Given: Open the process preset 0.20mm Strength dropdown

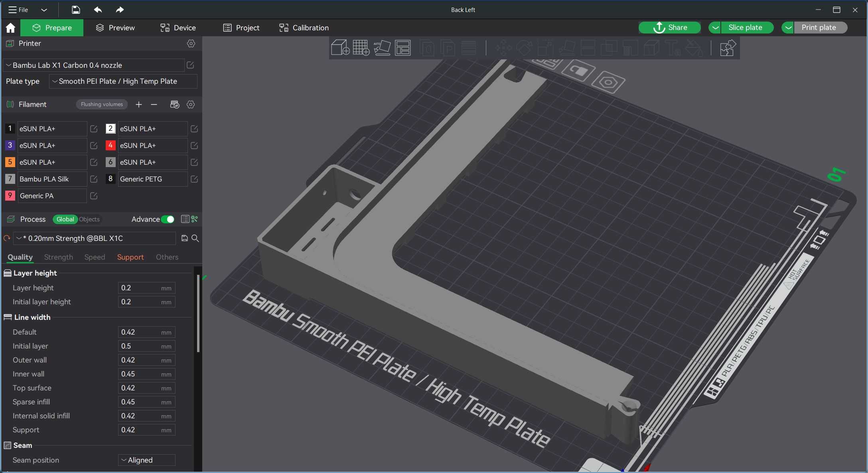Looking at the screenshot, I should (95, 238).
